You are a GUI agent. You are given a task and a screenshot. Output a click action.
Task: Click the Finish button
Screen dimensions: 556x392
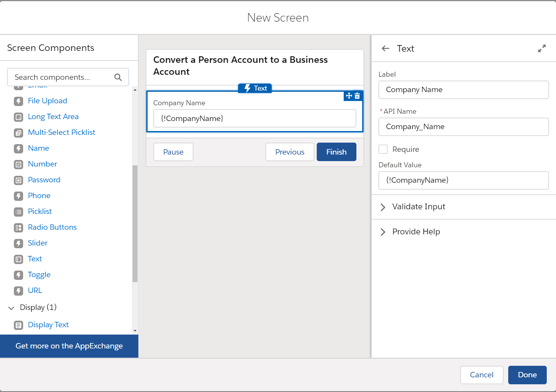(x=336, y=152)
